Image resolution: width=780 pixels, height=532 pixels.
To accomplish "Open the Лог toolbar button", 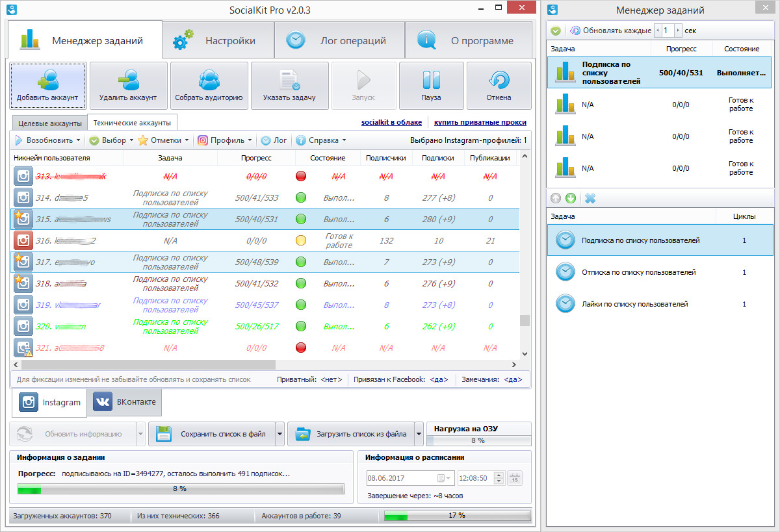I will [274, 140].
